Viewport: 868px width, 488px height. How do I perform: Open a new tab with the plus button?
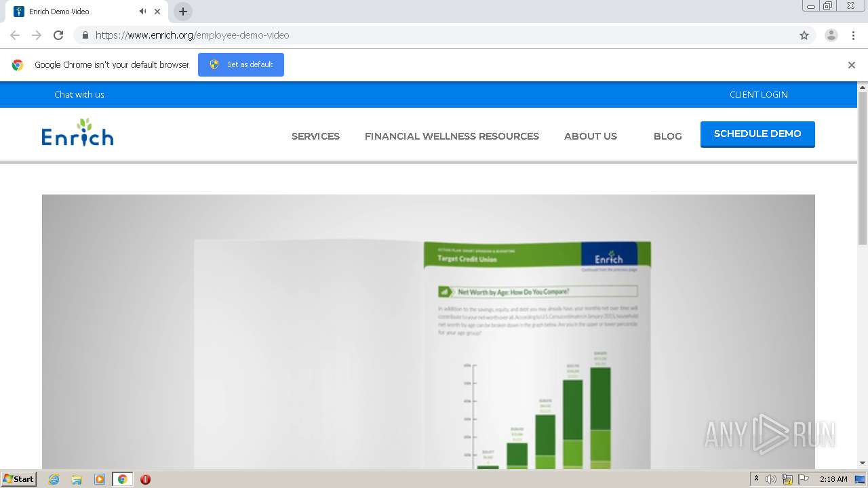pos(183,12)
